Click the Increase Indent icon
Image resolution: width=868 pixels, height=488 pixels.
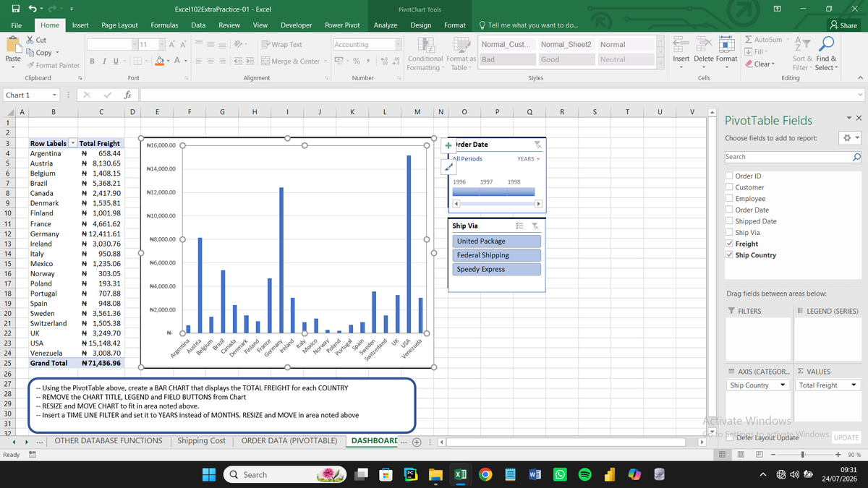tap(250, 61)
